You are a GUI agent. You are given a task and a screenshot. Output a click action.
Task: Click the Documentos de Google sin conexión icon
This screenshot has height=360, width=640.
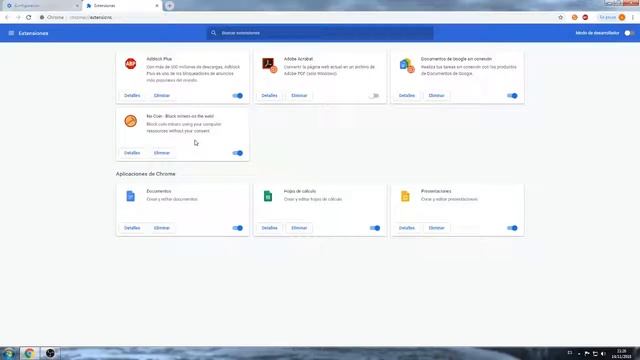(x=407, y=65)
